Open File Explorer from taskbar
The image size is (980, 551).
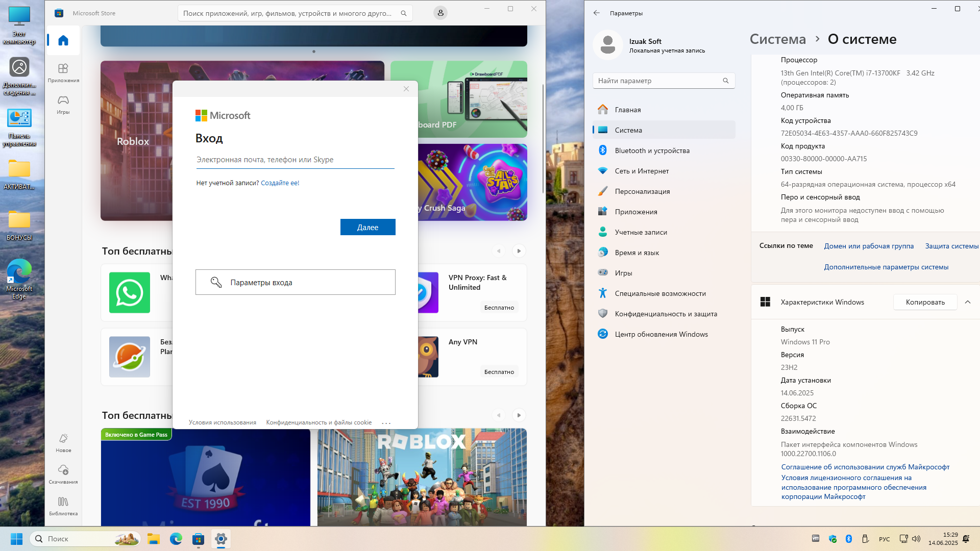(154, 539)
